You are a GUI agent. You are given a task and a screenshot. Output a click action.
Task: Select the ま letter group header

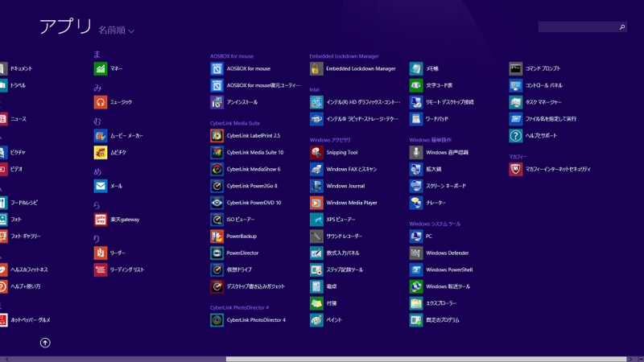(x=97, y=54)
